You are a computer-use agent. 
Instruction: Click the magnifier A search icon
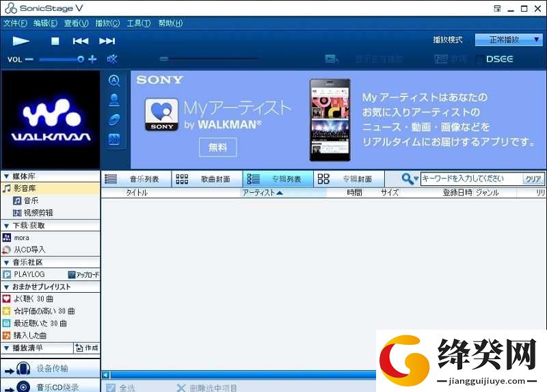114,81
